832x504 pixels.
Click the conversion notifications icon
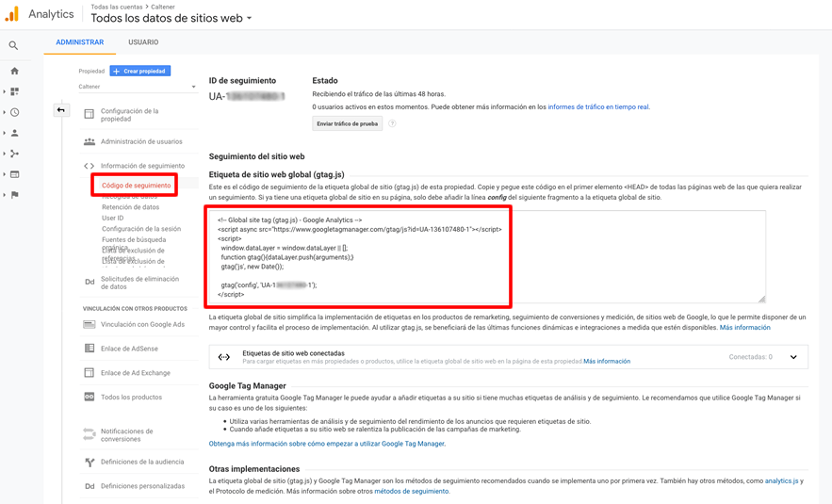[x=90, y=435]
